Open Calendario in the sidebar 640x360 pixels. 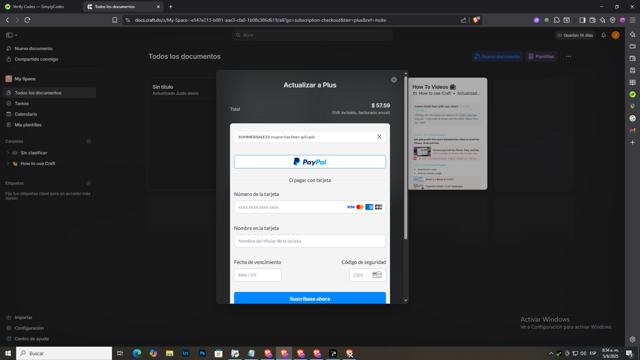(x=25, y=114)
